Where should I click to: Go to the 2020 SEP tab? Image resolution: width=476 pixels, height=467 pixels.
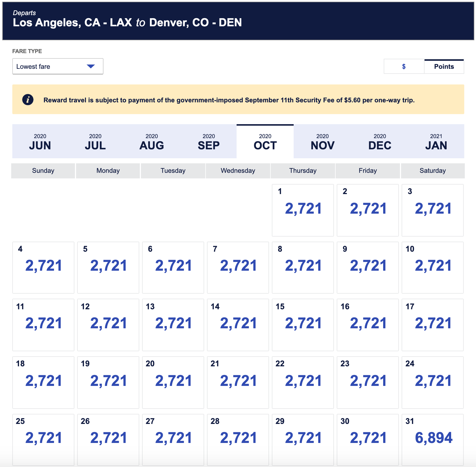pyautogui.click(x=209, y=141)
